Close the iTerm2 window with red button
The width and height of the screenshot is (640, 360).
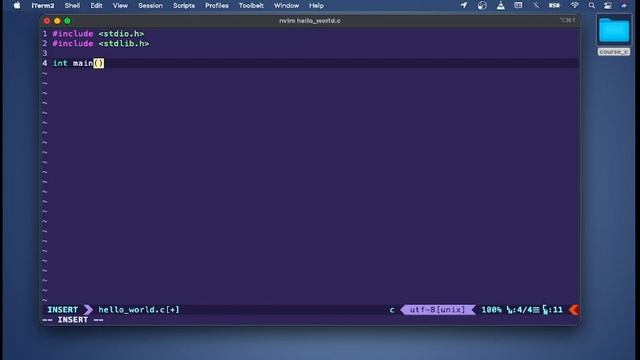click(x=47, y=21)
